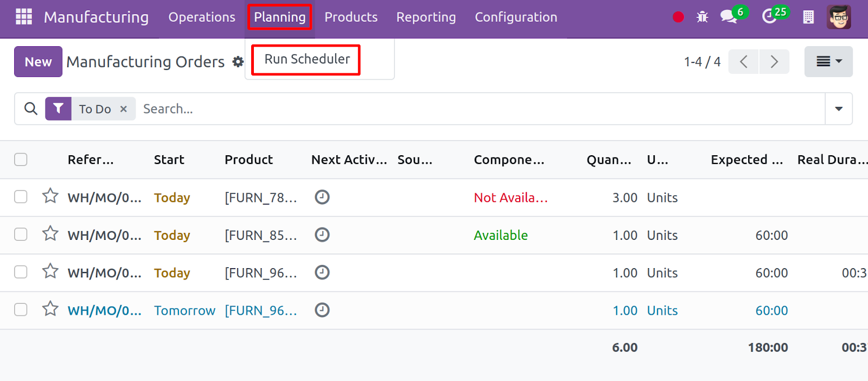Click the green Available component status

[501, 235]
